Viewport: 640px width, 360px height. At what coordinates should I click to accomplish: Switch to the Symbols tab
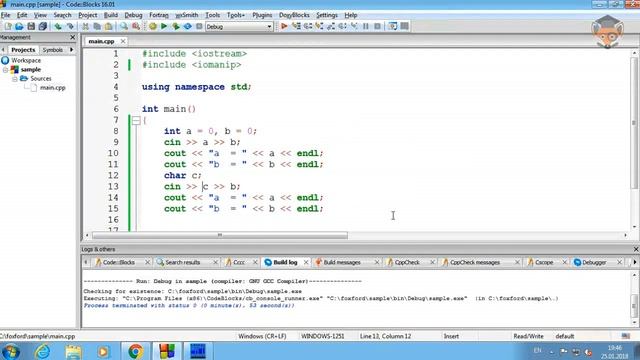[53, 50]
